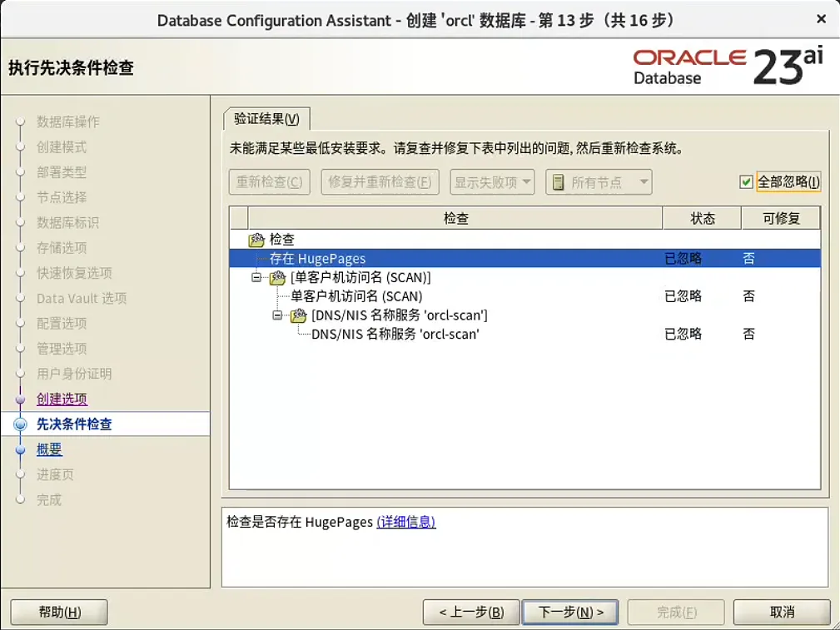Collapse the 单客户机访问名 (SCAN) tree branch
This screenshot has height=630, width=840.
click(x=255, y=277)
